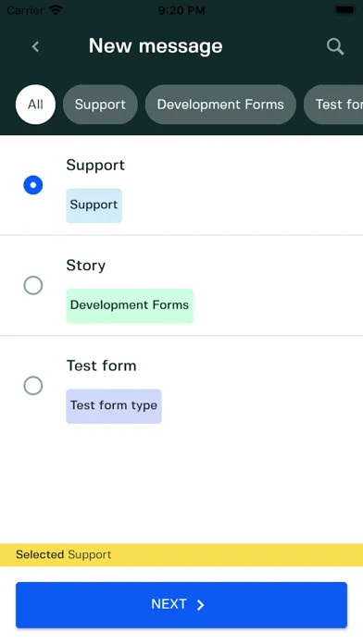The height and width of the screenshot is (644, 363).
Task: Select the Support radio button
Action: [33, 185]
